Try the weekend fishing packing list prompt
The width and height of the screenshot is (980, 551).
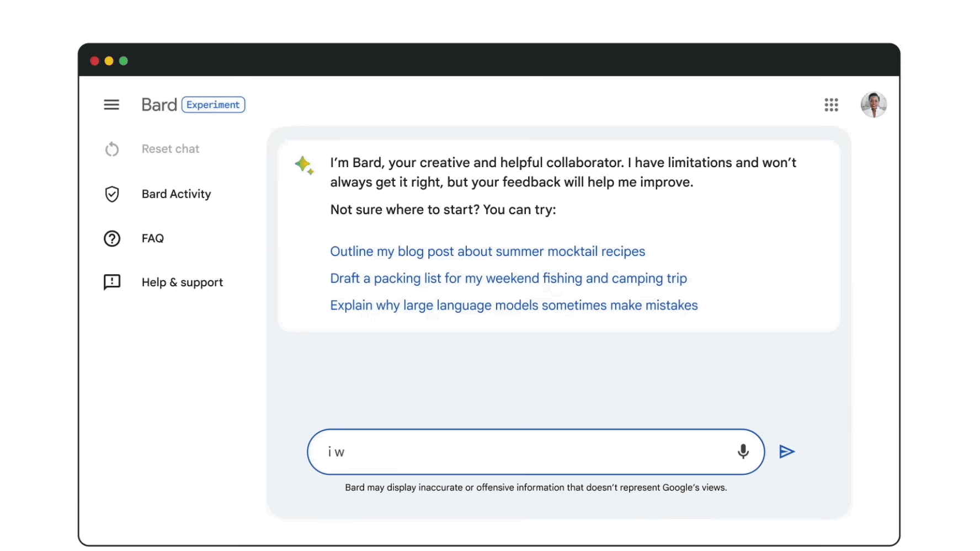(x=509, y=279)
